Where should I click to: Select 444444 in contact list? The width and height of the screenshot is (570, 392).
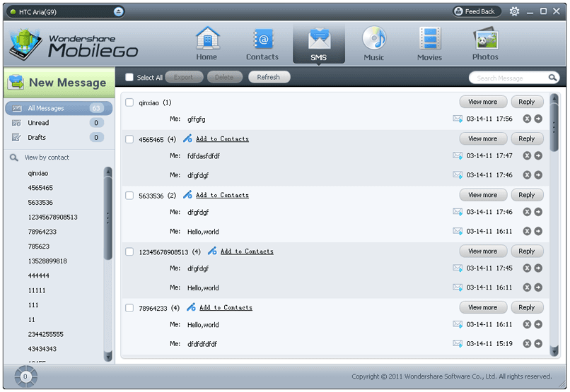pos(38,275)
